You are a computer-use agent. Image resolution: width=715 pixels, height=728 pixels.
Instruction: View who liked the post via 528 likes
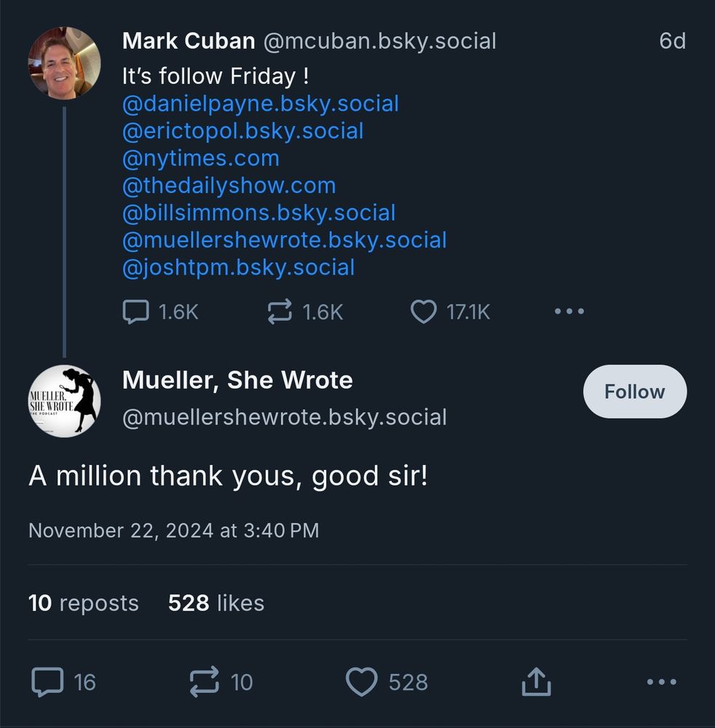(x=216, y=603)
